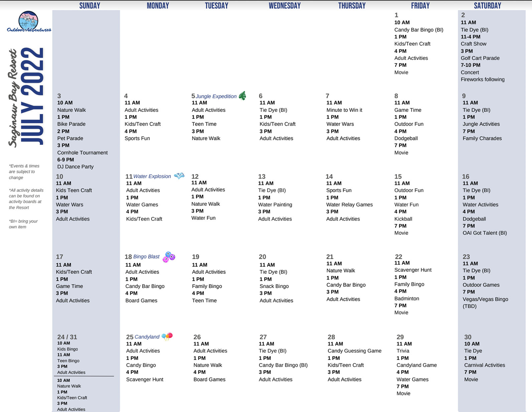
Task: Click the DJ Dance Party event
Action: coord(75,167)
